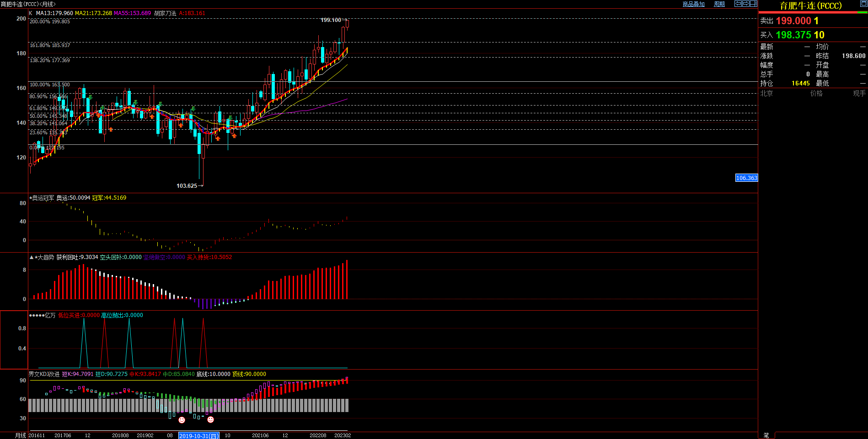Click the 高位抛出:0.0000 value
The height and width of the screenshot is (439, 868).
click(122, 315)
